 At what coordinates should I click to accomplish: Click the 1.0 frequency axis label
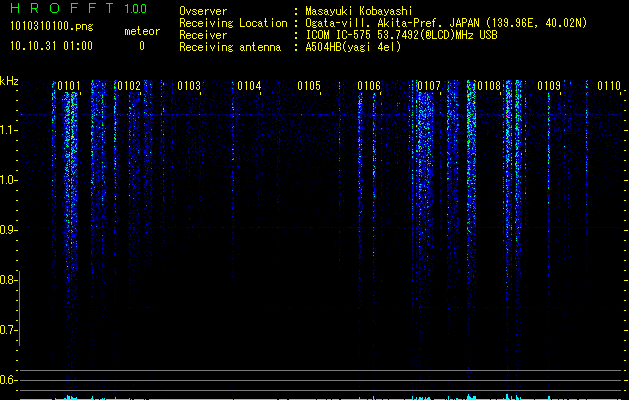coord(8,180)
